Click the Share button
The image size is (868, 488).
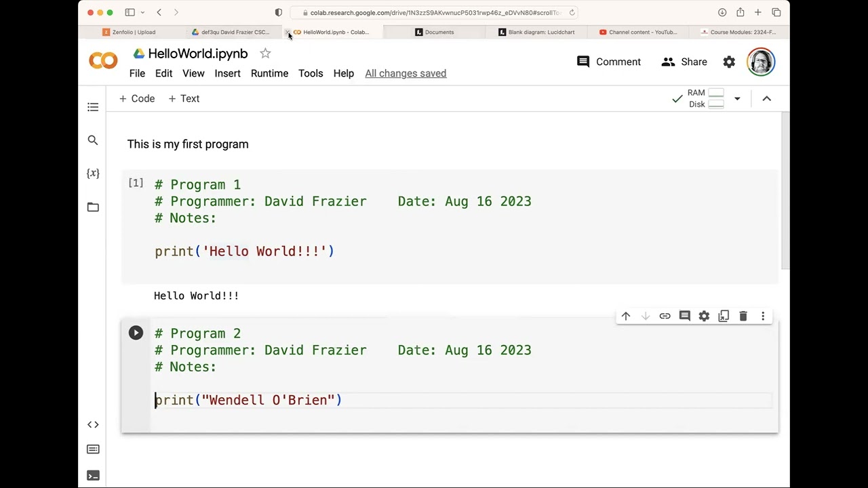(x=684, y=62)
